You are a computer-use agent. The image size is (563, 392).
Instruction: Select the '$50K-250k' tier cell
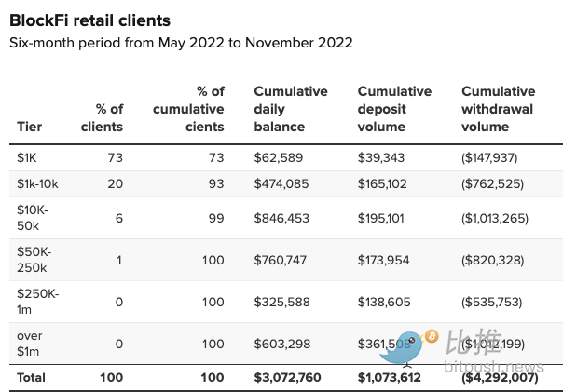34,260
